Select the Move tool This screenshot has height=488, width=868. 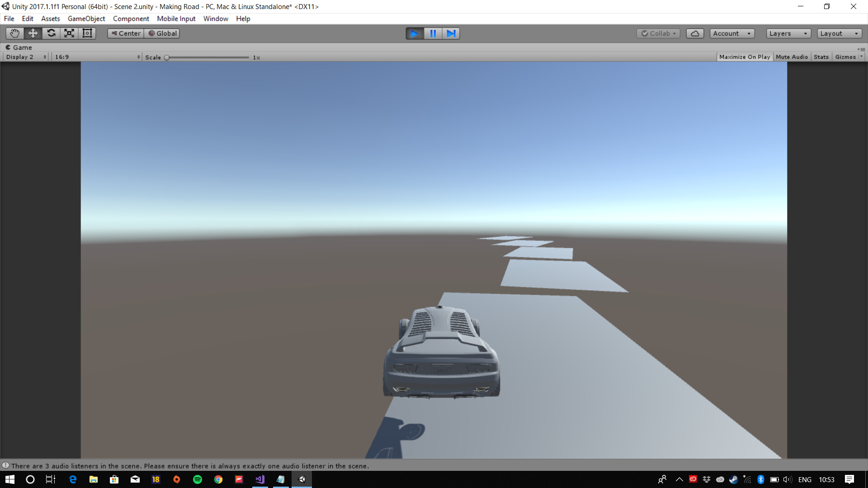coord(33,33)
